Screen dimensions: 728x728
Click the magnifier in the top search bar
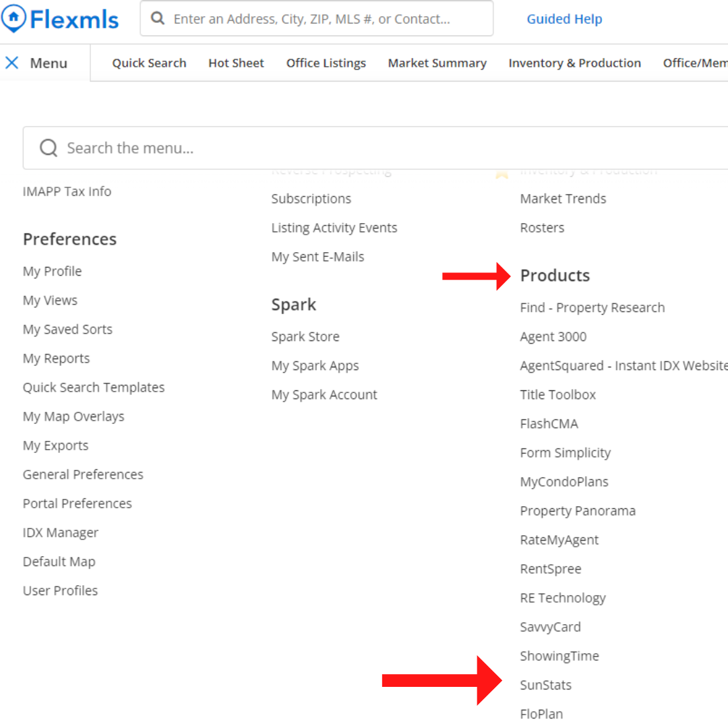pyautogui.click(x=158, y=18)
